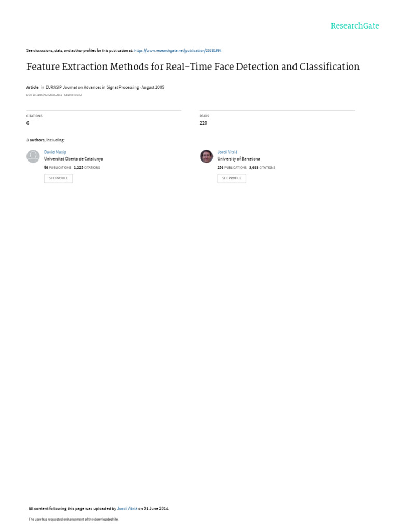Click the 3,633 citations stat
This screenshot has width=399, height=532.
pyautogui.click(x=262, y=168)
